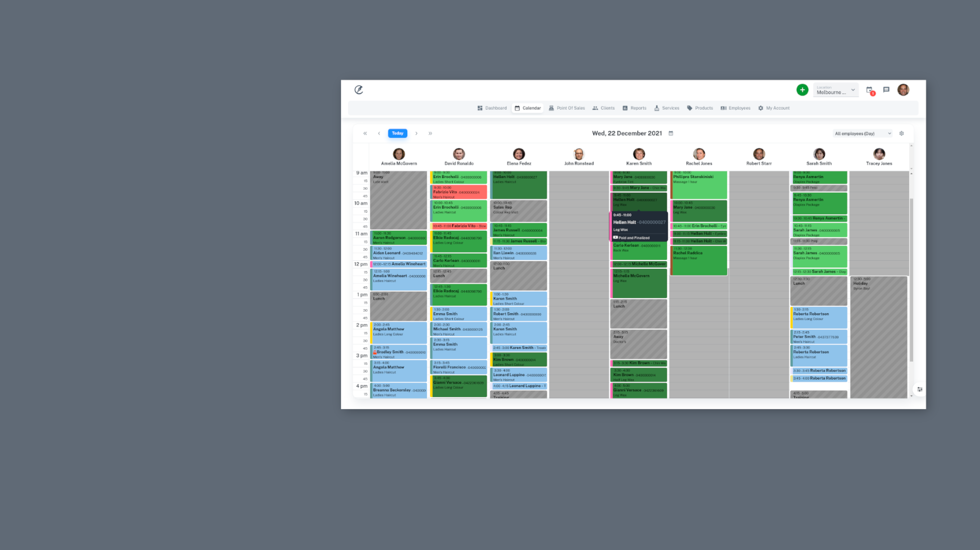Click the green add new appointment button
This screenshot has height=550, width=980.
point(802,90)
